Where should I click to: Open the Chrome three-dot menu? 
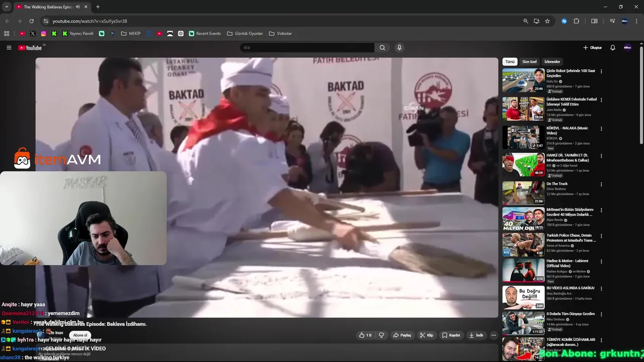tap(636, 21)
